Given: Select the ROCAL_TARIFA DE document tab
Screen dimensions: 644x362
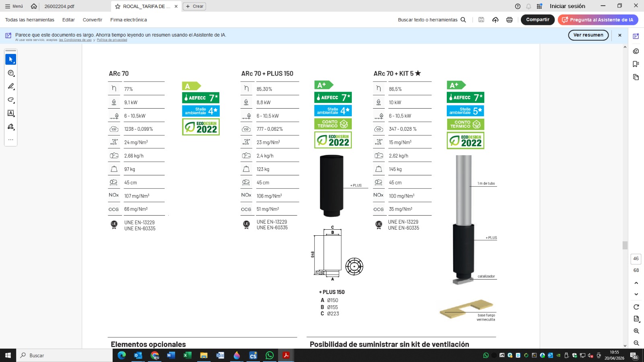Looking at the screenshot, I should [x=147, y=6].
